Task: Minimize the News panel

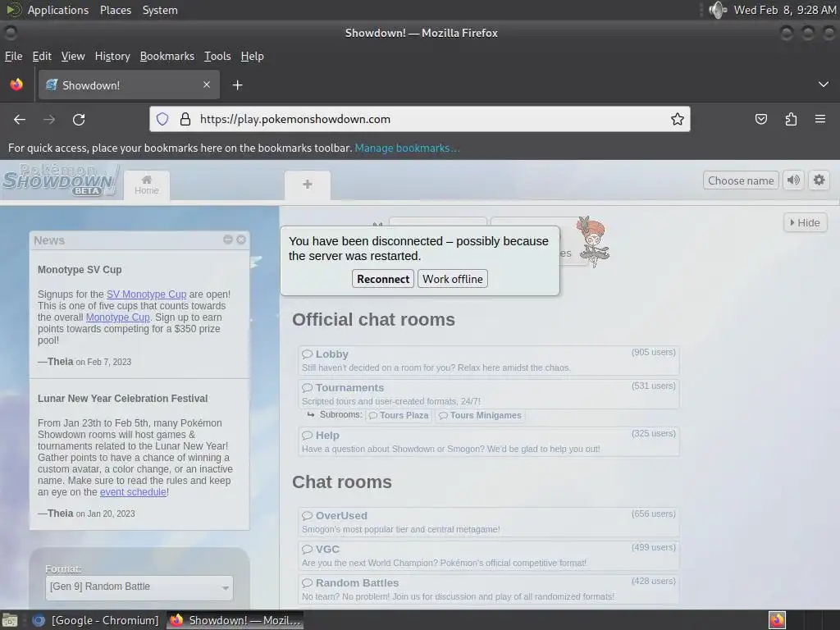Action: 228,240
